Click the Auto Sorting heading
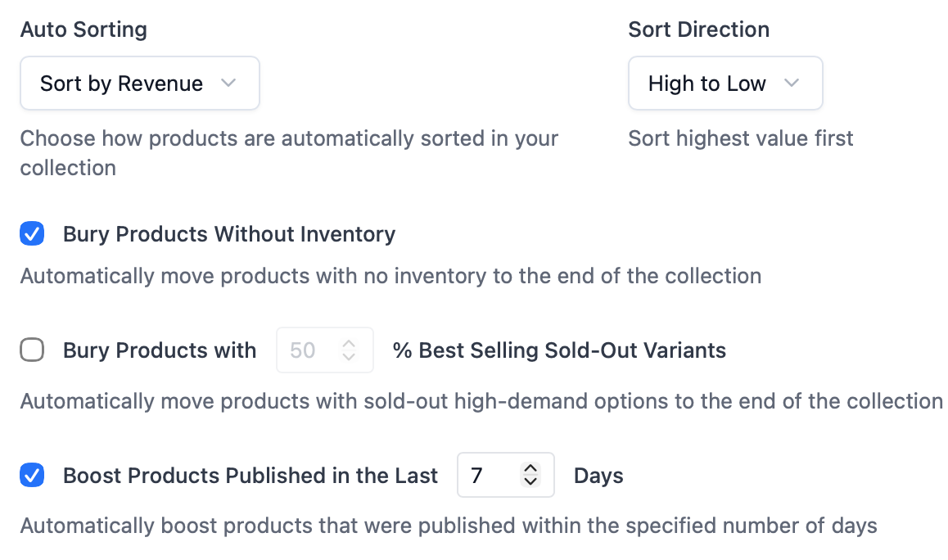Viewport: 948px width, 560px height. 83,29
